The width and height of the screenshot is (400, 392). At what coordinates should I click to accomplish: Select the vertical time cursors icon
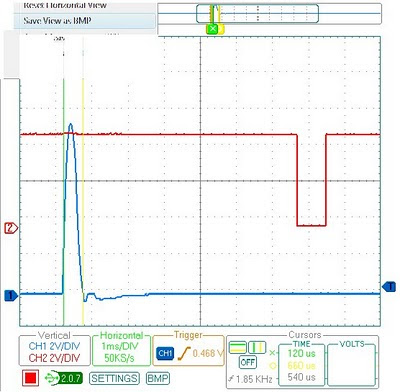point(257,347)
